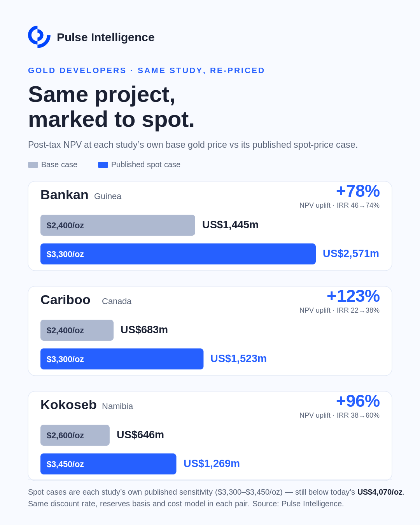Screen dimensions: 420x525
Task: Click the Bankan $2,400/oz base bar
Action: tap(118, 225)
